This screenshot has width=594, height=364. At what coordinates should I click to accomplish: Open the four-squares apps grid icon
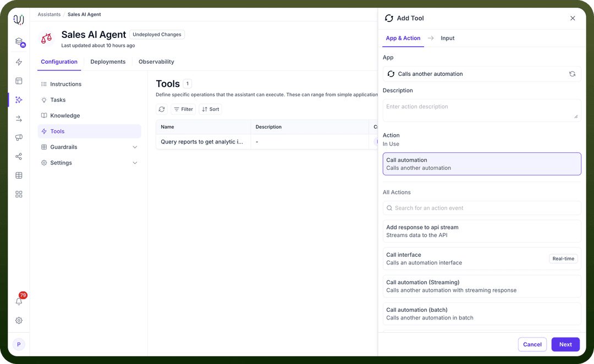pyautogui.click(x=19, y=194)
